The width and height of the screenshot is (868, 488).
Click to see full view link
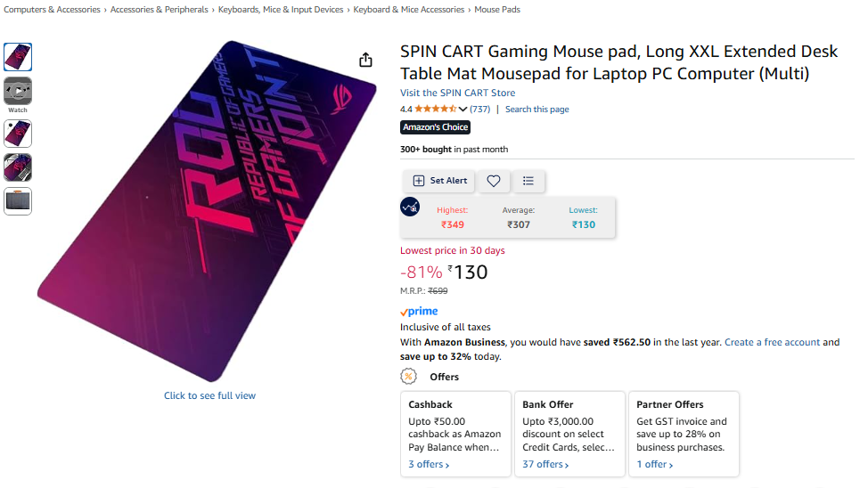click(209, 395)
